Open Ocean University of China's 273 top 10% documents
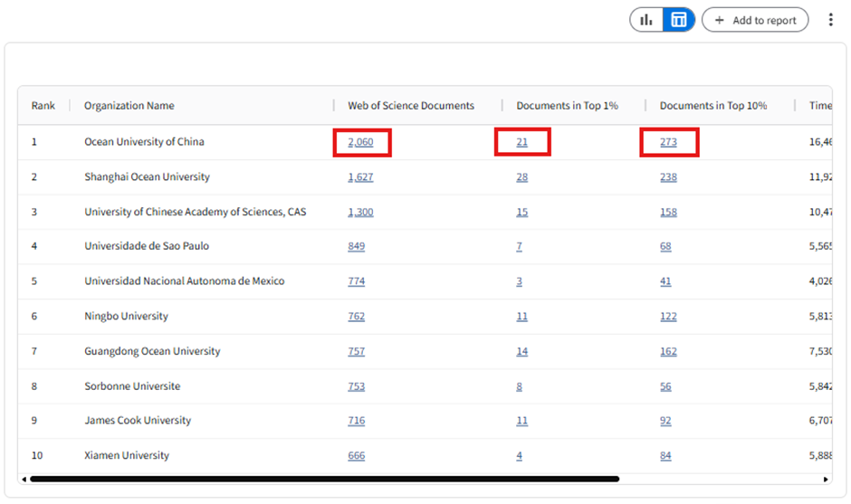The image size is (851, 504). (668, 142)
